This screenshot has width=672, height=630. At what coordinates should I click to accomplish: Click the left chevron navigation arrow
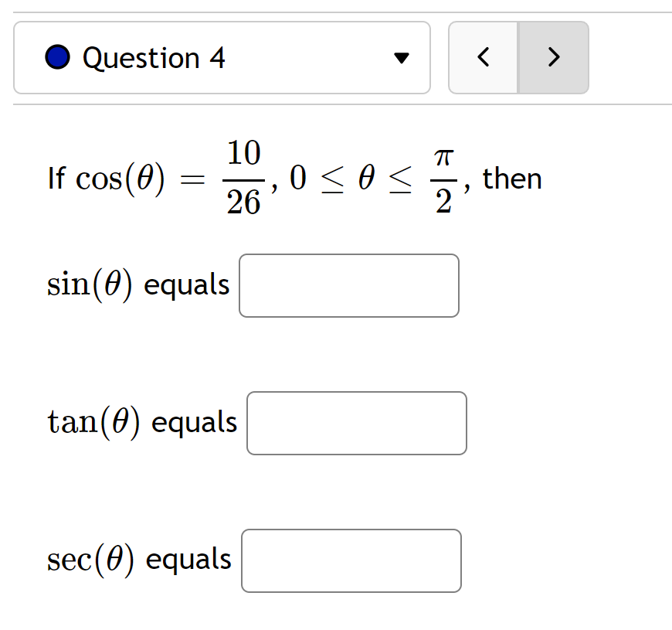(x=484, y=57)
